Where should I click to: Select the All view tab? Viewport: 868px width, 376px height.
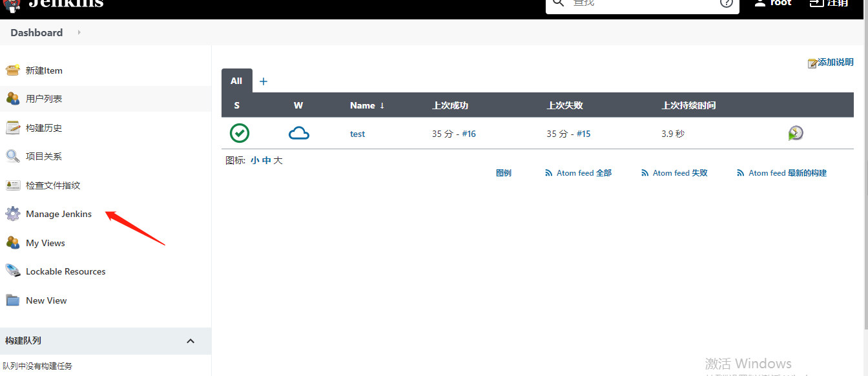pos(236,81)
